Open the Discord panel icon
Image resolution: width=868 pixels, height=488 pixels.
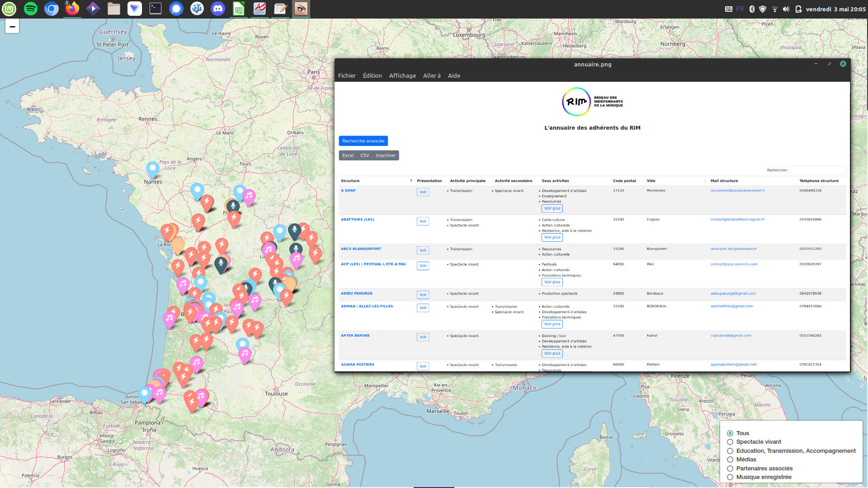(218, 9)
